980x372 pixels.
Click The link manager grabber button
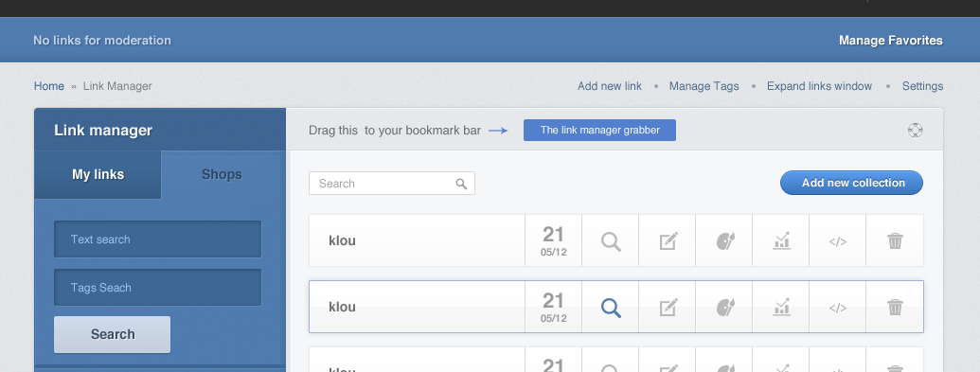tap(599, 130)
